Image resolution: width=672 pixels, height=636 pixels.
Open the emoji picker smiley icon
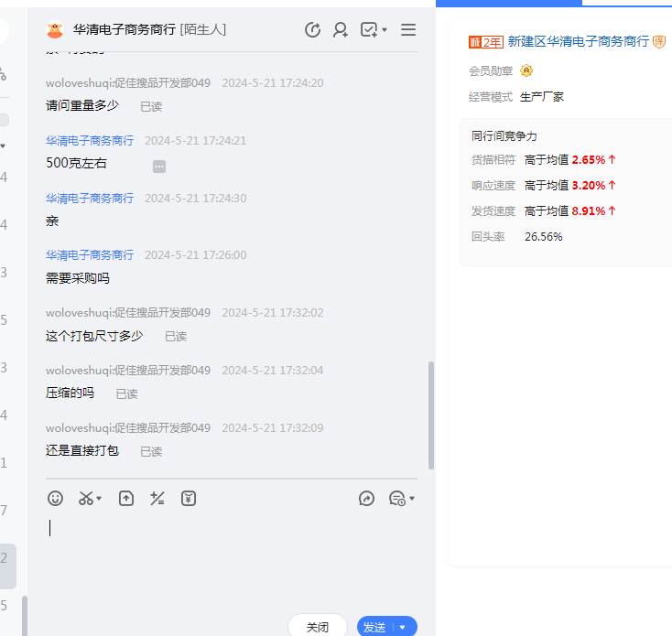[55, 499]
